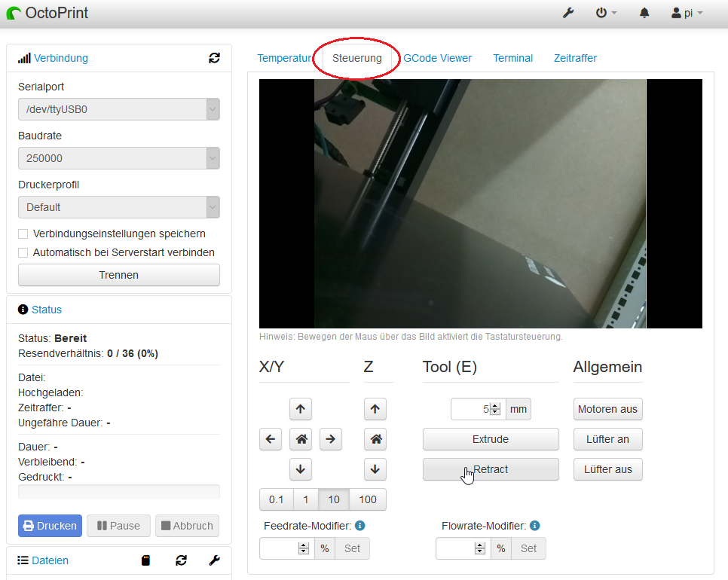Viewport: 728px width, 580px height.
Task: Home the Z axis
Action: (x=375, y=439)
